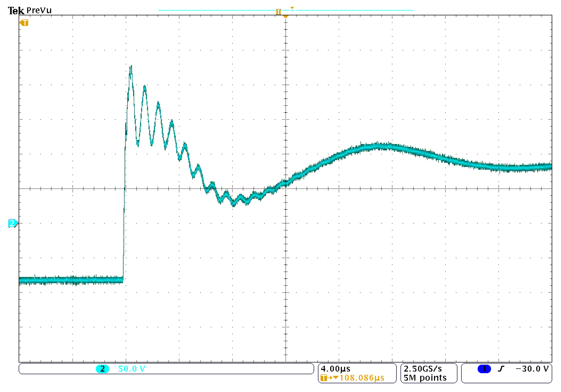This screenshot has width=561, height=392.
Task: Click the small orange triangle above record bar
Action: pos(292,8)
